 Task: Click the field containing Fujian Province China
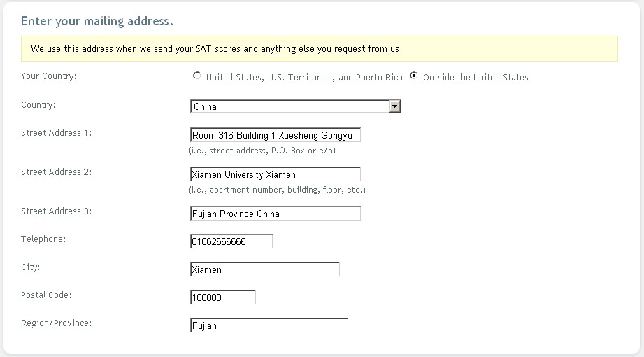coord(275,213)
